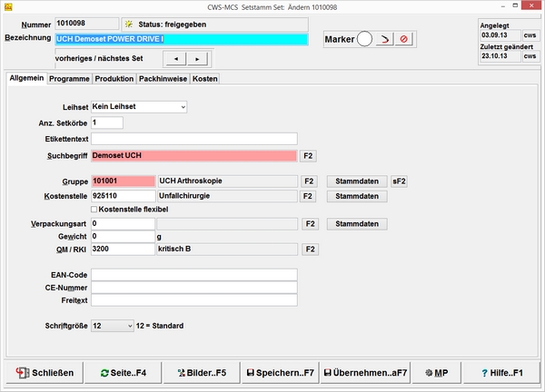This screenshot has height=392, width=545.
Task: Click '12 = Standard' text
Action: [160, 326]
